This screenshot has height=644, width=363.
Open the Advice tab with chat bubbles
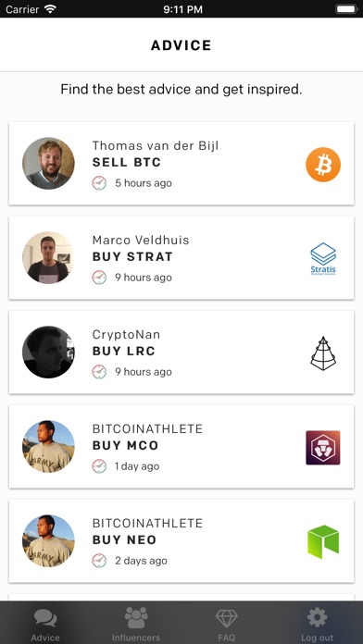(45, 625)
